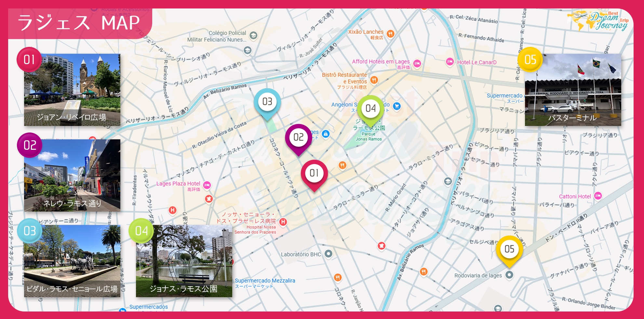Screen dimensions: 644x319
Task: Click restaurant icon near Supermercado Mezzalira
Action: point(338,277)
